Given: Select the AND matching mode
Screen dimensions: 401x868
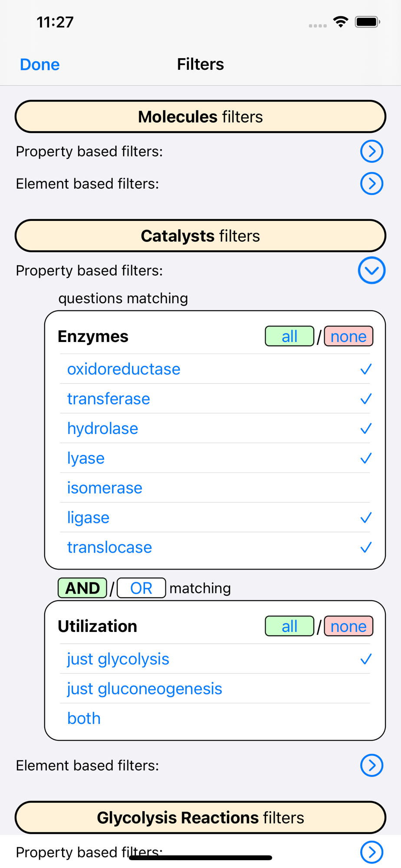Looking at the screenshot, I should coord(82,588).
